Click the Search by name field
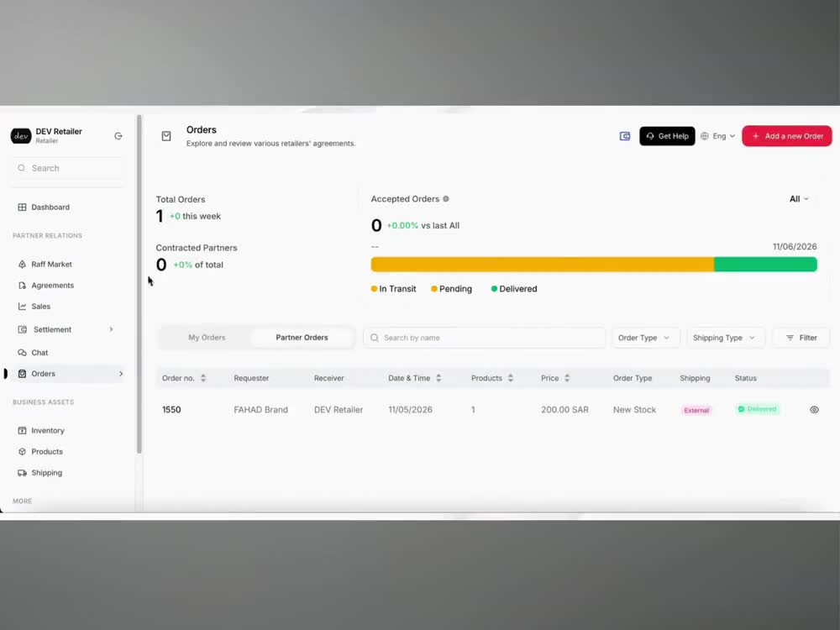 pos(485,338)
